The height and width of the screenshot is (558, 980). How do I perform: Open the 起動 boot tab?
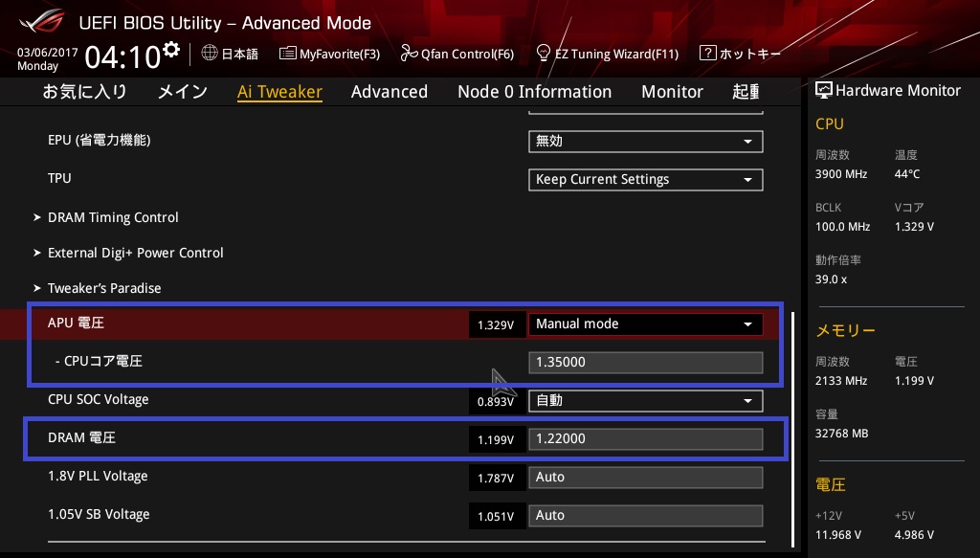746,92
